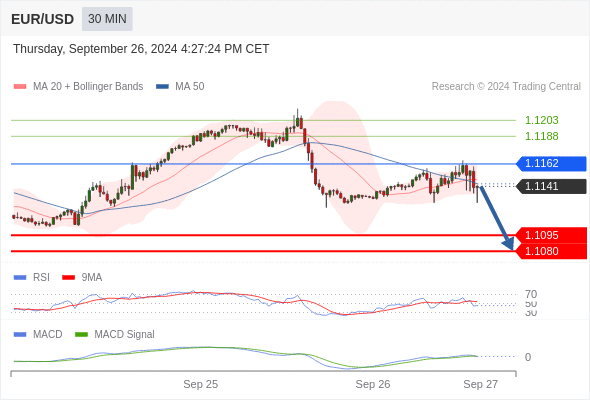Click the Research © 2024 Trading Central text

click(x=506, y=87)
